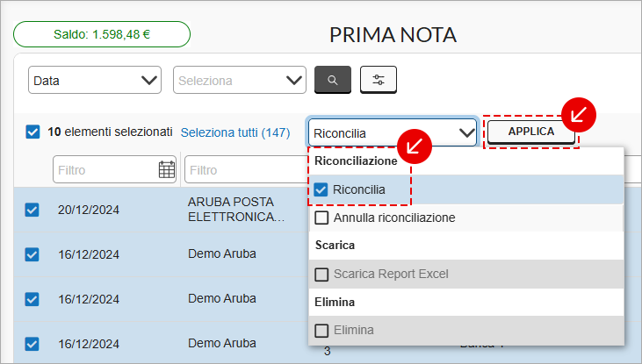642x364 pixels.
Task: Click the chevron of the Data dropdown
Action: (149, 80)
